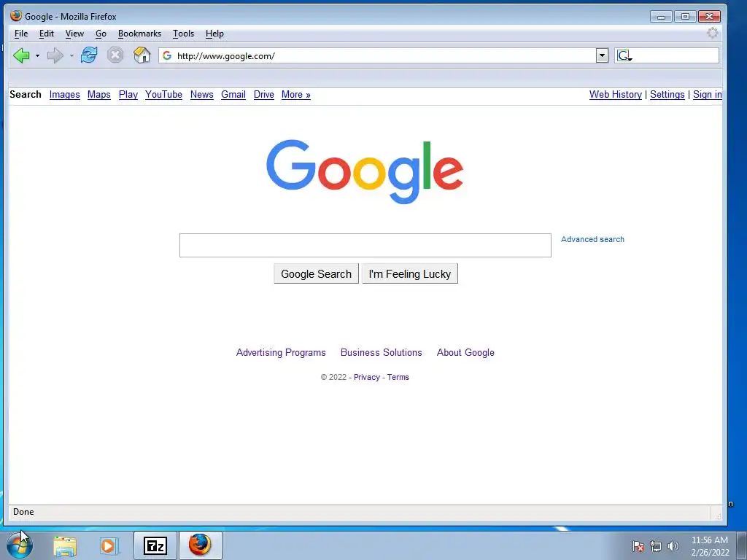Click the Firefox throbber activity icon
The width and height of the screenshot is (747, 560).
pos(712,33)
